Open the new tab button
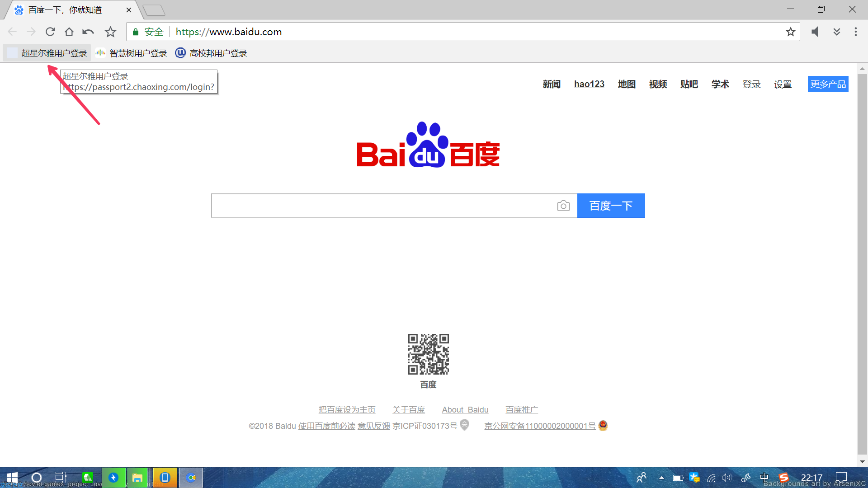This screenshot has height=488, width=868. click(154, 10)
